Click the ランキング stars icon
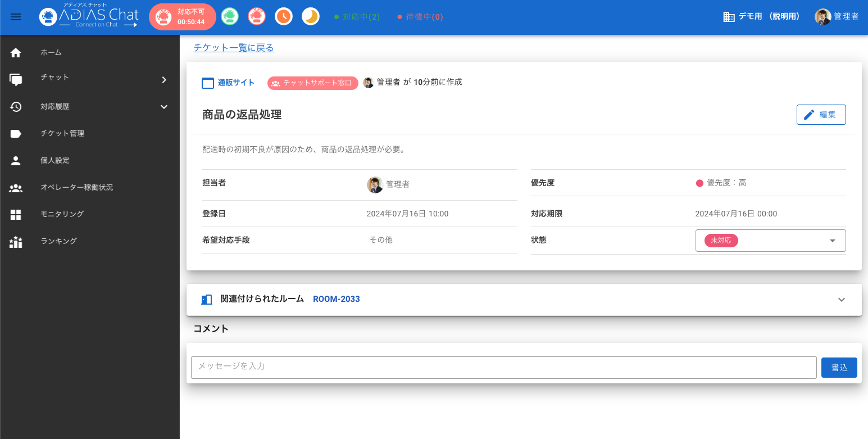868x439 pixels. coord(16,242)
